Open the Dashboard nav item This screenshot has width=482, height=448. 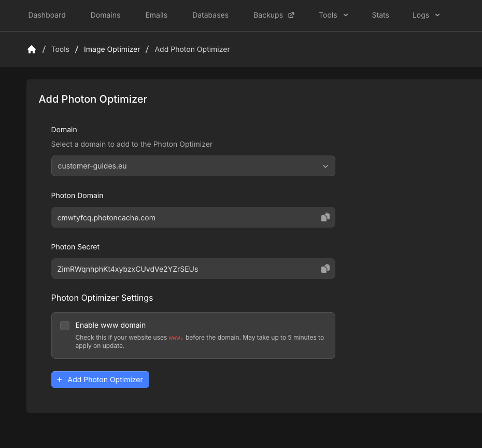click(x=47, y=15)
